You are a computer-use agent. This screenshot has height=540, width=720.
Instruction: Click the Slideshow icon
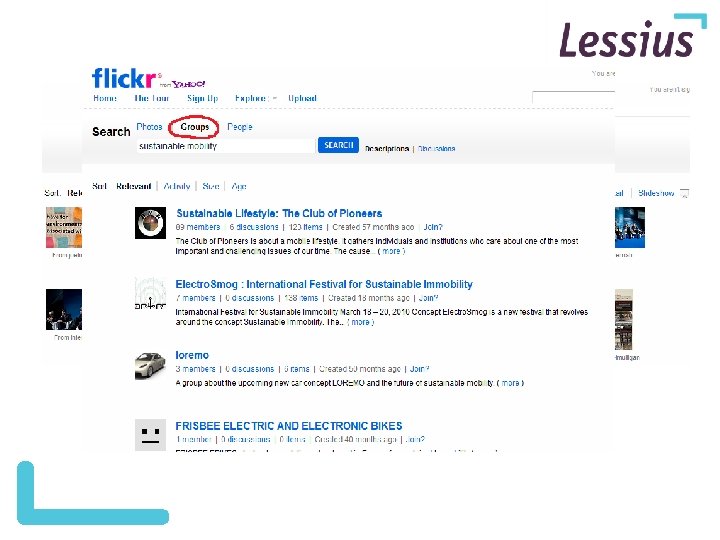pyautogui.click(x=684, y=194)
